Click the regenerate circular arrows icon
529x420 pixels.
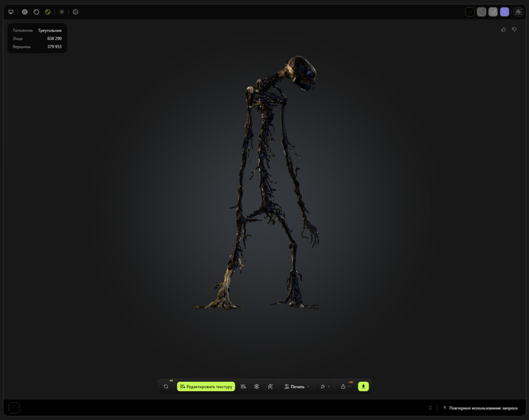pyautogui.click(x=166, y=387)
